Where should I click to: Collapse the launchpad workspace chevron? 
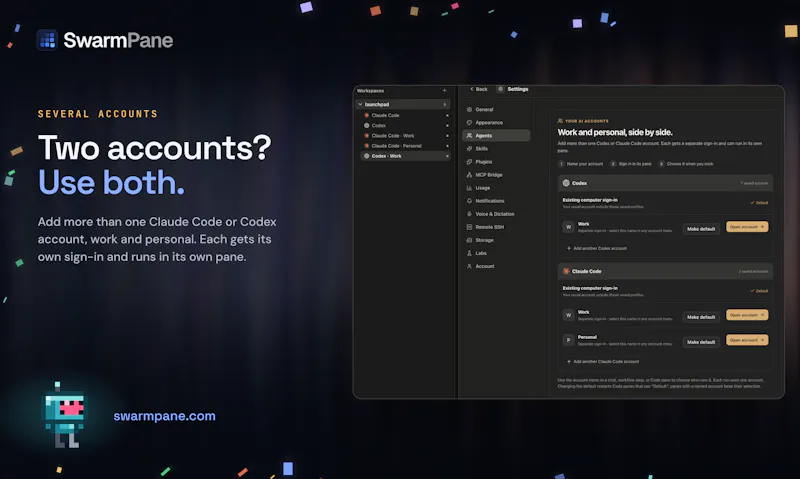(x=360, y=104)
